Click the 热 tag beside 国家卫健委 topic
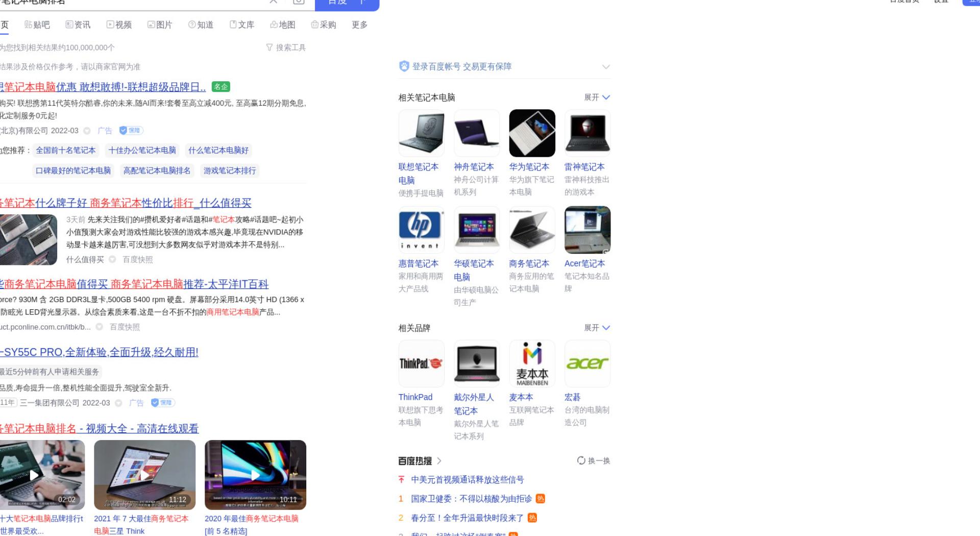980x536 pixels. 541,499
